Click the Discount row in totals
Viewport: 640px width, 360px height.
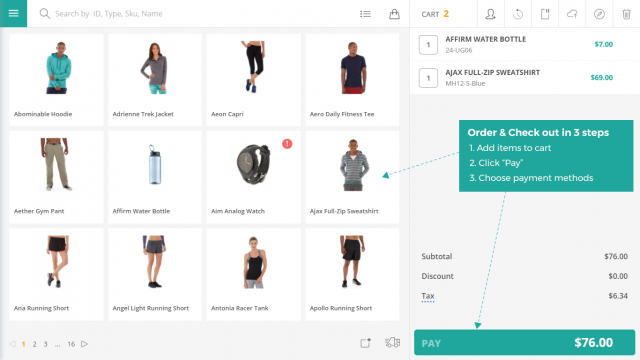pyautogui.click(x=524, y=276)
